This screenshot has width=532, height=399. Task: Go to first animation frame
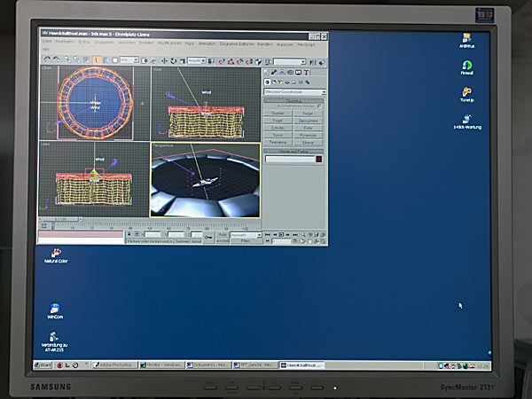pos(268,234)
